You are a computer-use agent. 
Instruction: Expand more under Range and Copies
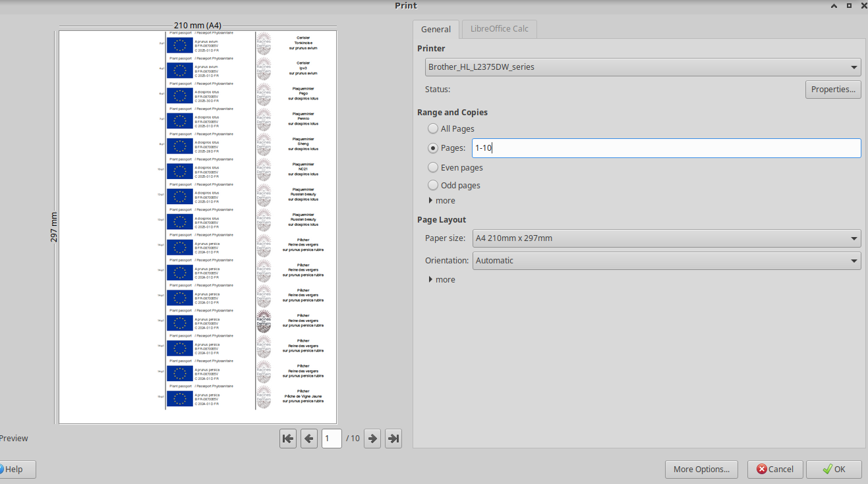(x=442, y=201)
